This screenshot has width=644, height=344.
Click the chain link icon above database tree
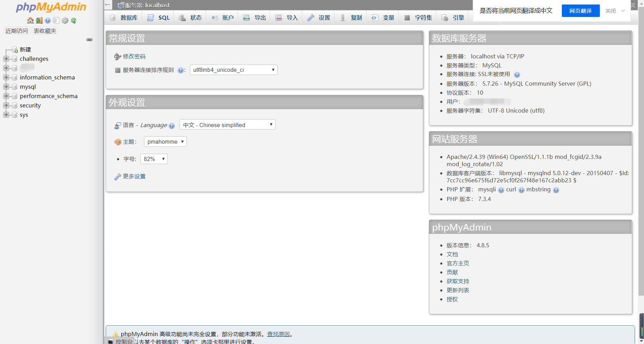(89, 40)
